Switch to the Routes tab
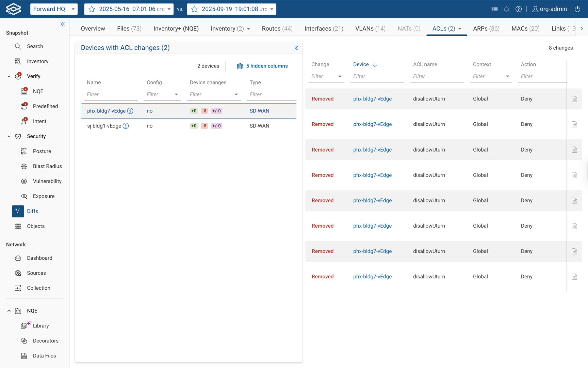Viewport: 588px width, 368px height. tap(277, 29)
